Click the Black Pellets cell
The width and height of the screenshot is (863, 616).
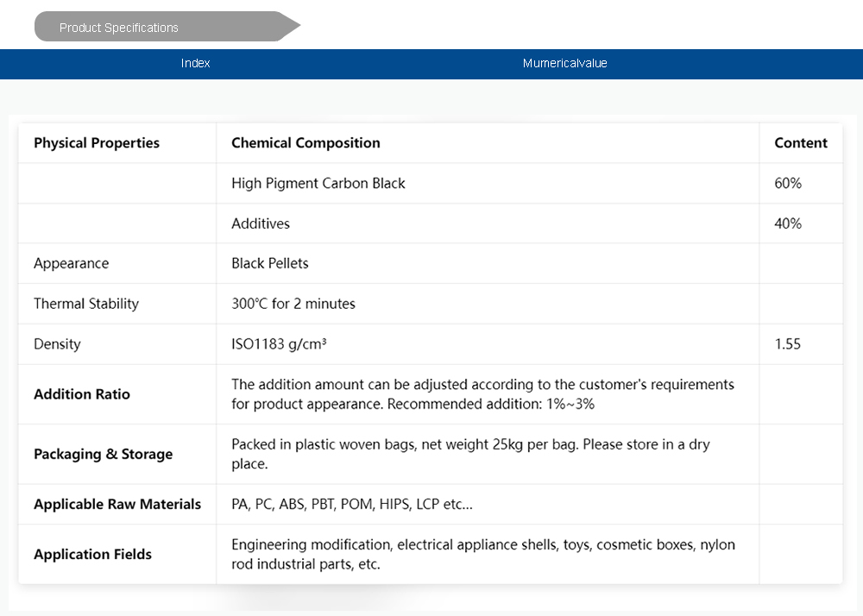269,263
